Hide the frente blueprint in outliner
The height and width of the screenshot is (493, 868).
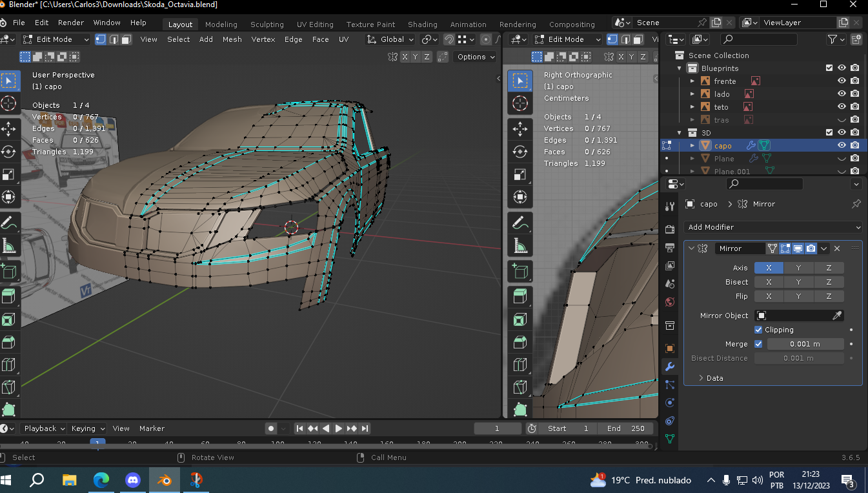[x=842, y=81]
